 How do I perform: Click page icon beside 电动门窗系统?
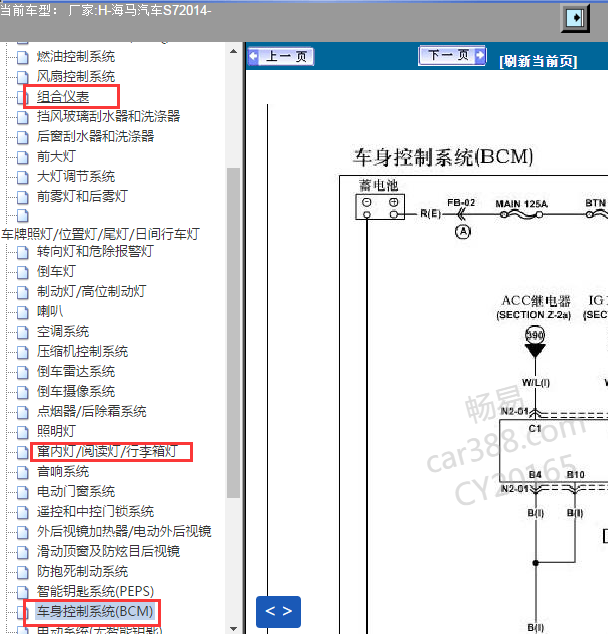(x=23, y=492)
